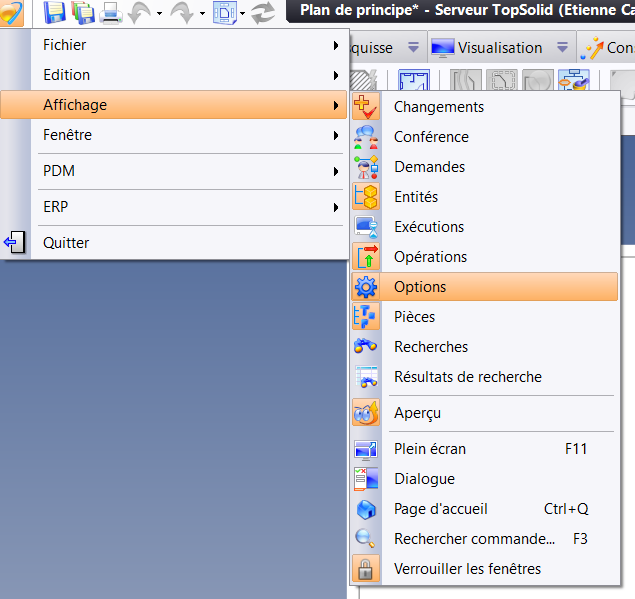This screenshot has height=599, width=635.
Task: Click the Dialogue panel icon
Action: 366,479
